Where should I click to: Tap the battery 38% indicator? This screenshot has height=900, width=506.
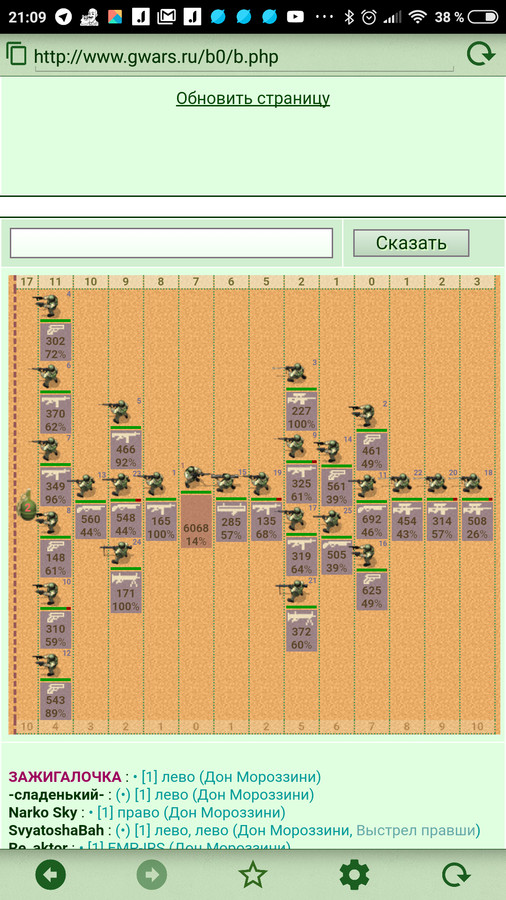[468, 17]
